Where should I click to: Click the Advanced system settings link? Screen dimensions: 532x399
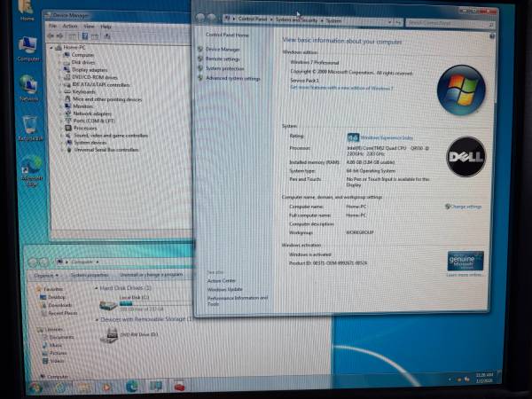click(233, 78)
